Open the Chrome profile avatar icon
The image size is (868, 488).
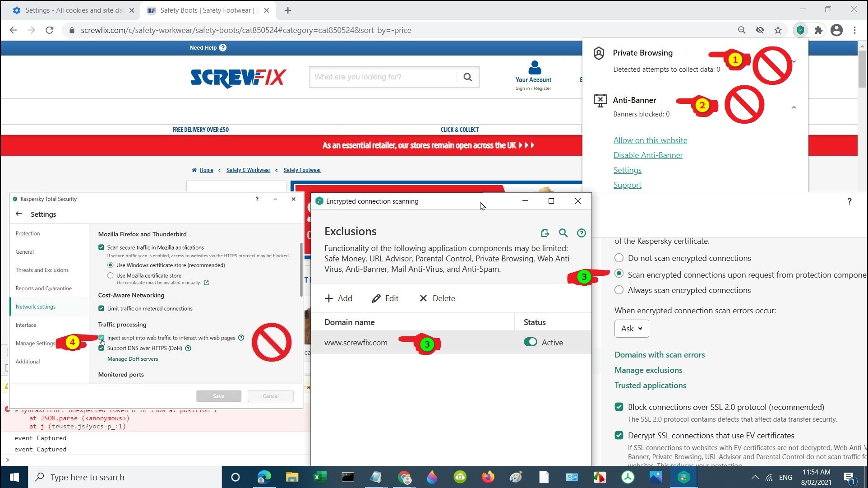836,30
